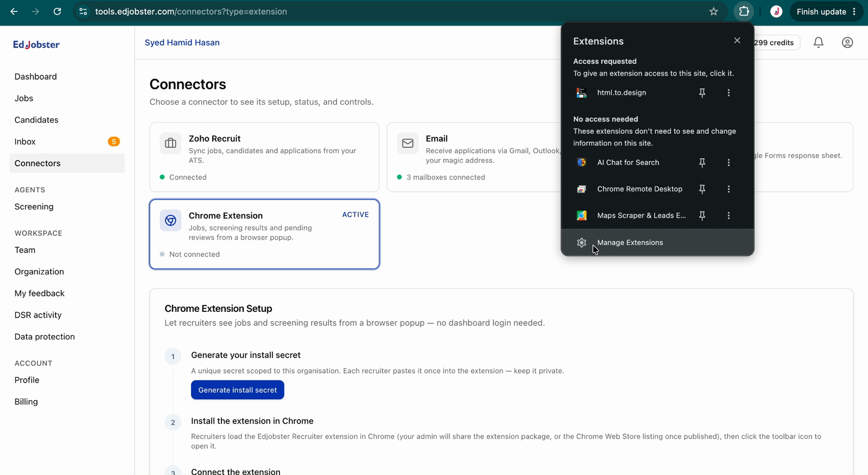Click the Chrome Remote Desktop icon

pyautogui.click(x=582, y=189)
